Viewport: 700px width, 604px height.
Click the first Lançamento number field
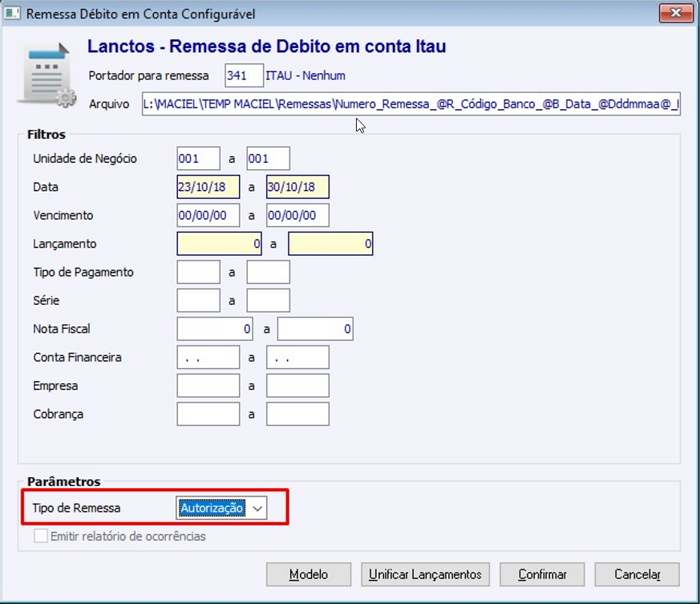(x=219, y=244)
